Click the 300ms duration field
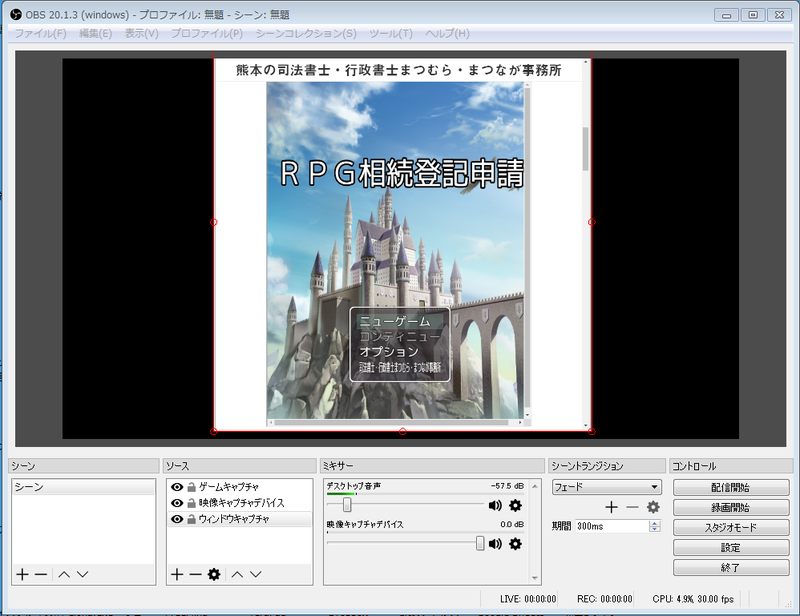800x616 pixels. point(612,526)
